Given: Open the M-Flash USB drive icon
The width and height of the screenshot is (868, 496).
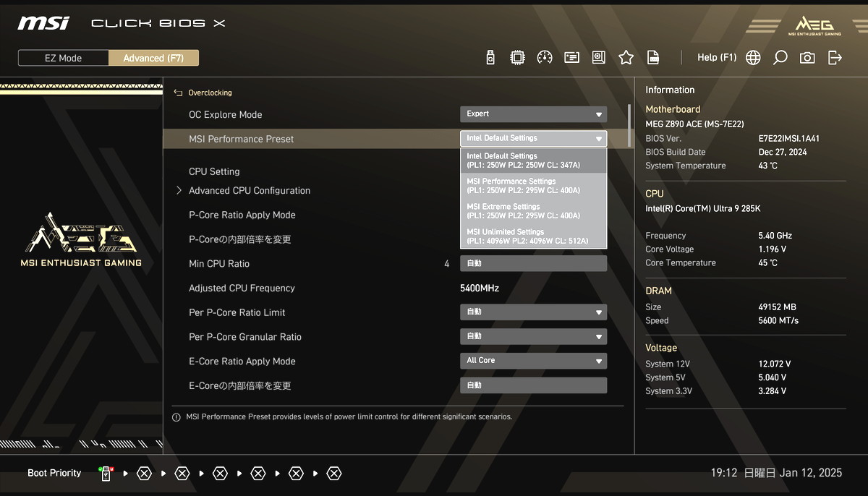Looking at the screenshot, I should click(x=490, y=58).
